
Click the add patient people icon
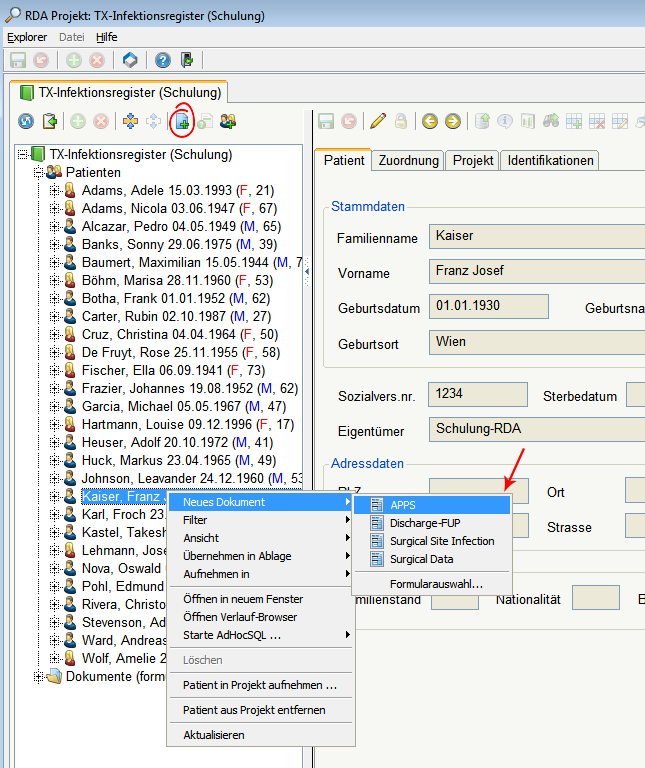(x=229, y=122)
